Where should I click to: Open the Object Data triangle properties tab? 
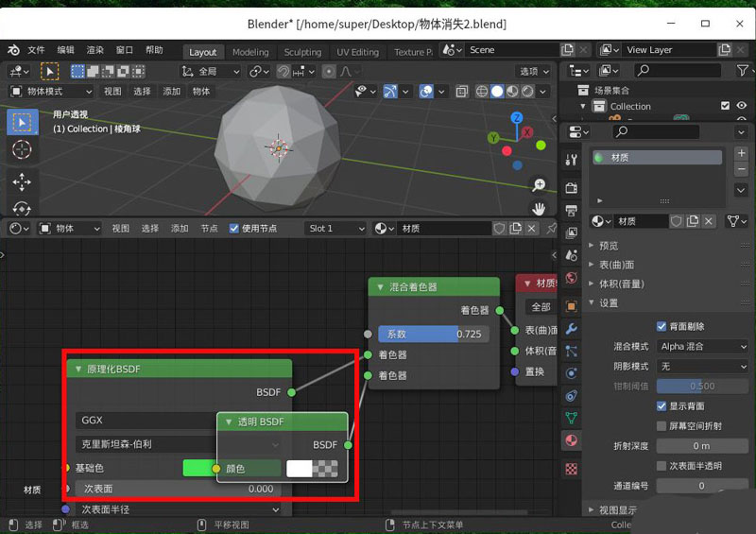[571, 417]
